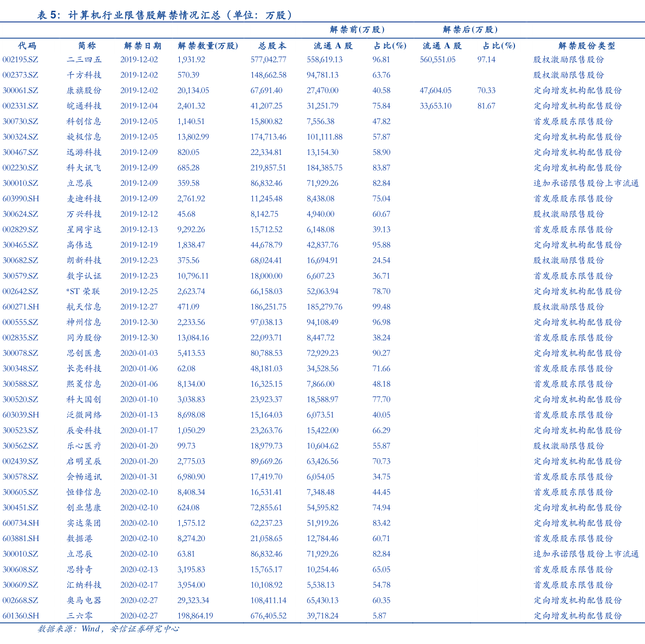Click the company name '数据港'

(80, 539)
